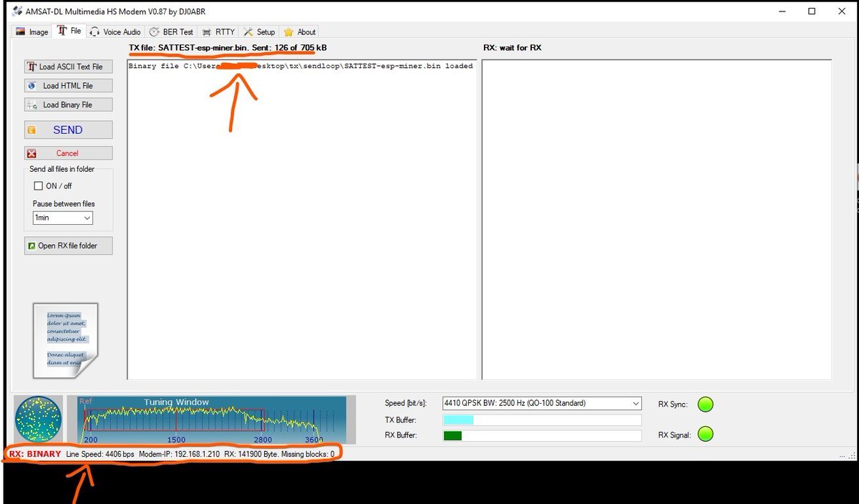Start transmission with the SEND button
The height and width of the screenshot is (504, 859).
coord(68,130)
